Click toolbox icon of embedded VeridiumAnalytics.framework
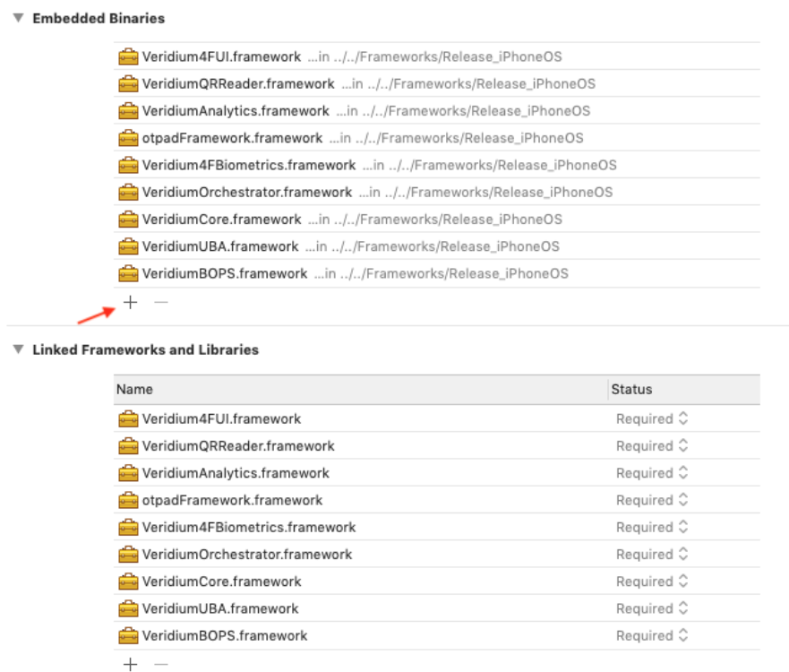Image resolution: width=789 pixels, height=672 pixels. point(128,111)
